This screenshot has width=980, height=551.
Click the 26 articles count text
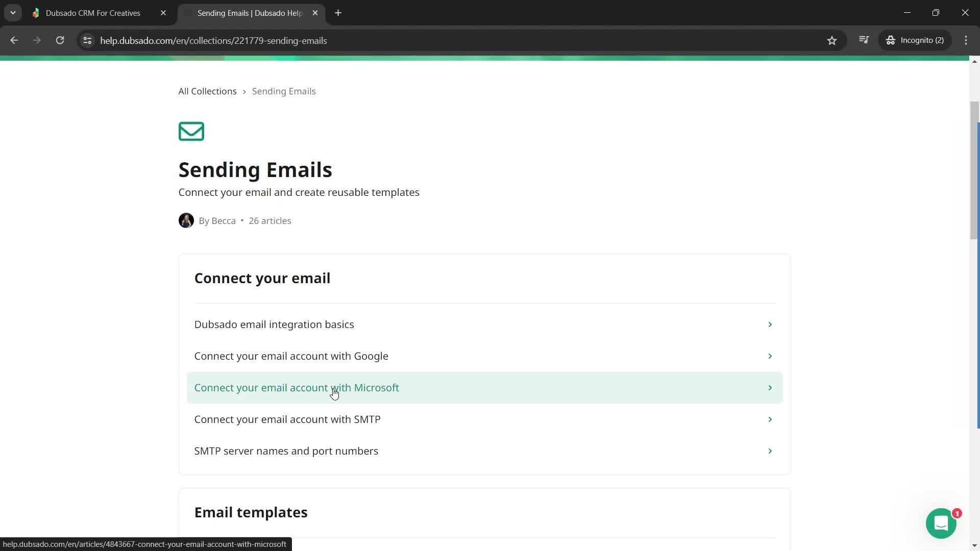(x=270, y=221)
